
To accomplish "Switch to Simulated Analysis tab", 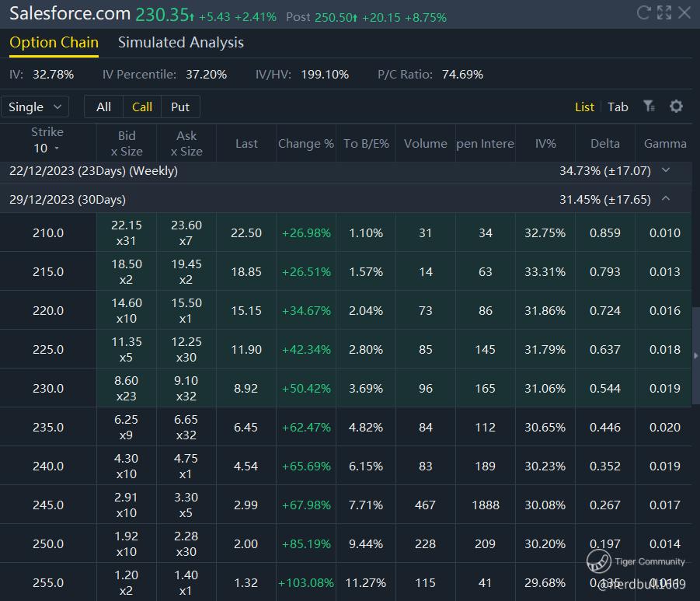I will [x=180, y=43].
